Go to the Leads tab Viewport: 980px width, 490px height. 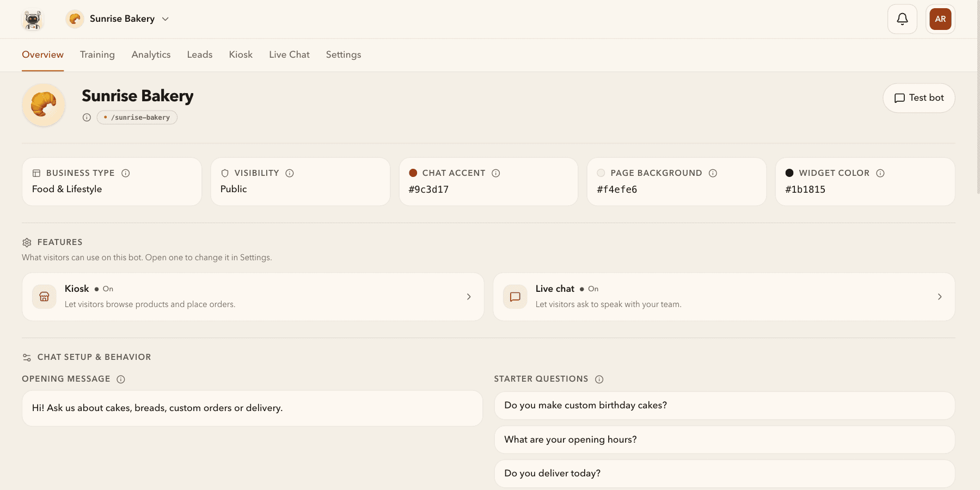(200, 54)
